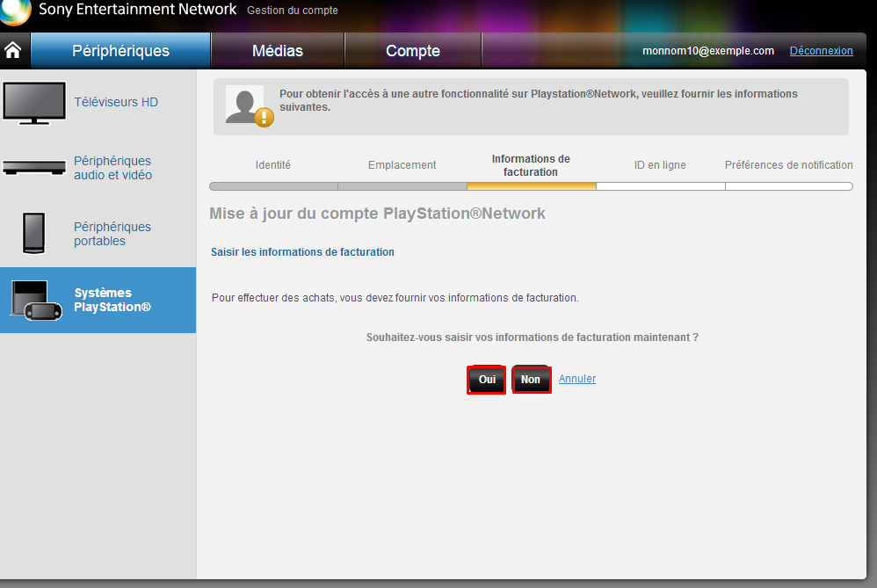This screenshot has width=877, height=588.
Task: Go to the home icon
Action: (x=13, y=50)
